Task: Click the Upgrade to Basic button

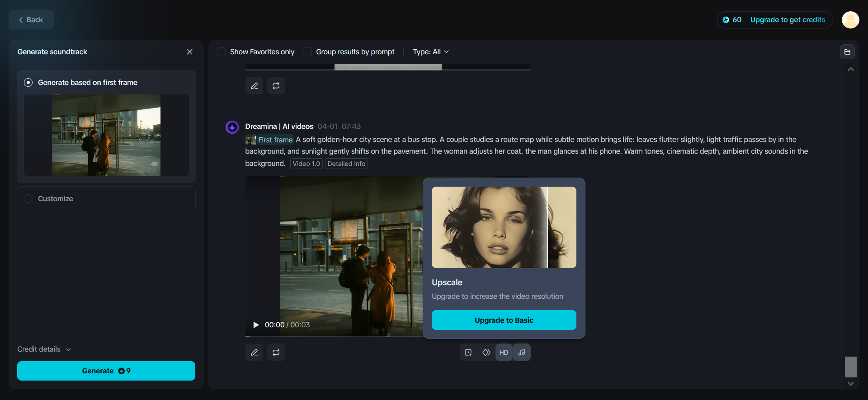Action: coord(504,320)
